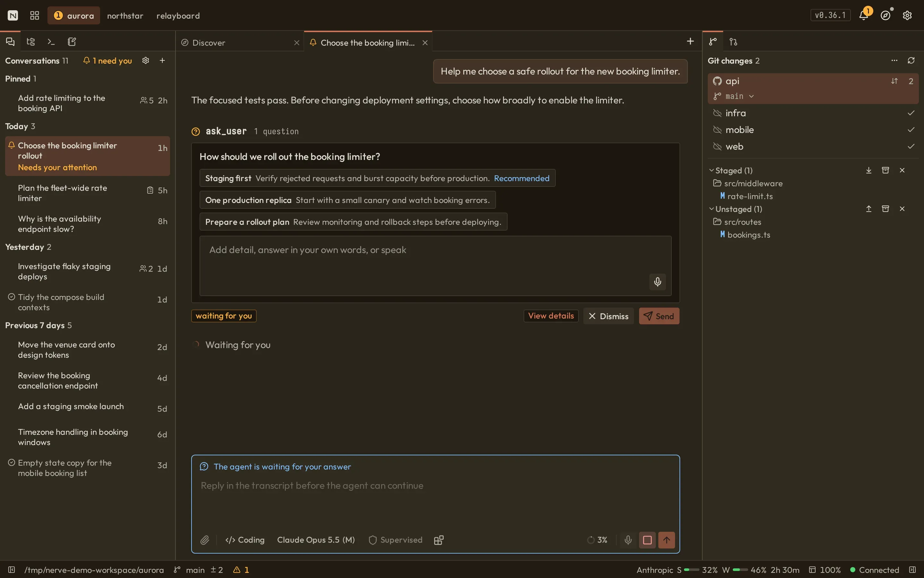The width and height of the screenshot is (924, 578).
Task: Refresh Git changes
Action: click(x=911, y=60)
